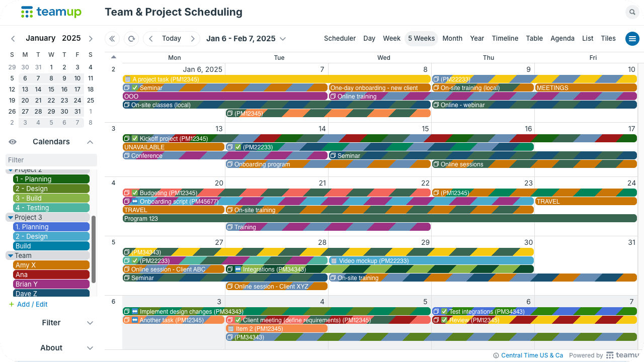
Task: Click the Today button
Action: coord(171,39)
